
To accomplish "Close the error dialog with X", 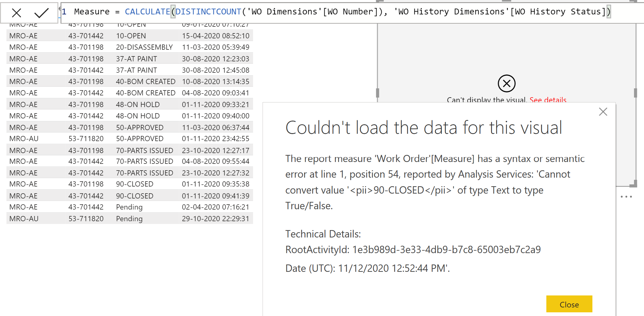I will [603, 112].
